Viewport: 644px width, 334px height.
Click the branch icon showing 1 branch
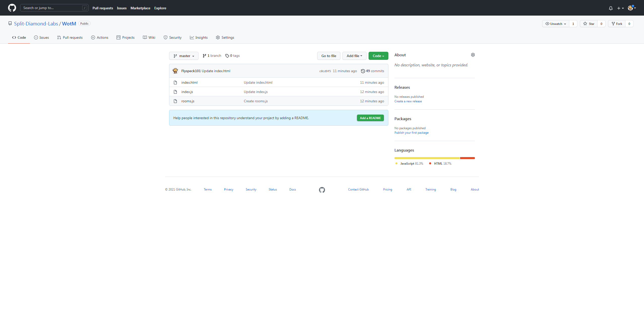click(x=204, y=56)
